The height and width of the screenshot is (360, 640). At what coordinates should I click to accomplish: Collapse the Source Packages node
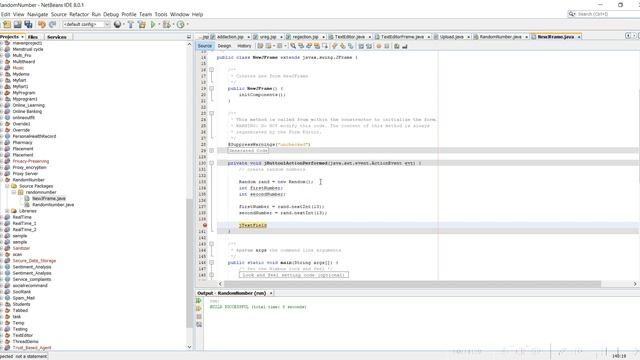[7, 186]
